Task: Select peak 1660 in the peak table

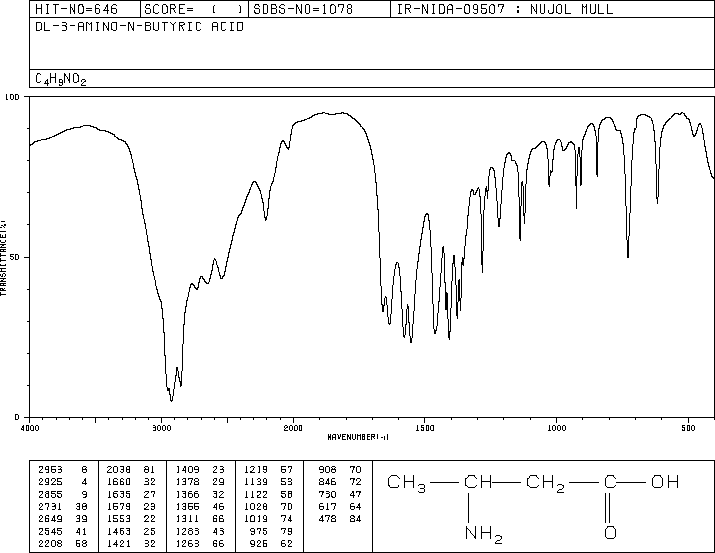Action: [119, 482]
